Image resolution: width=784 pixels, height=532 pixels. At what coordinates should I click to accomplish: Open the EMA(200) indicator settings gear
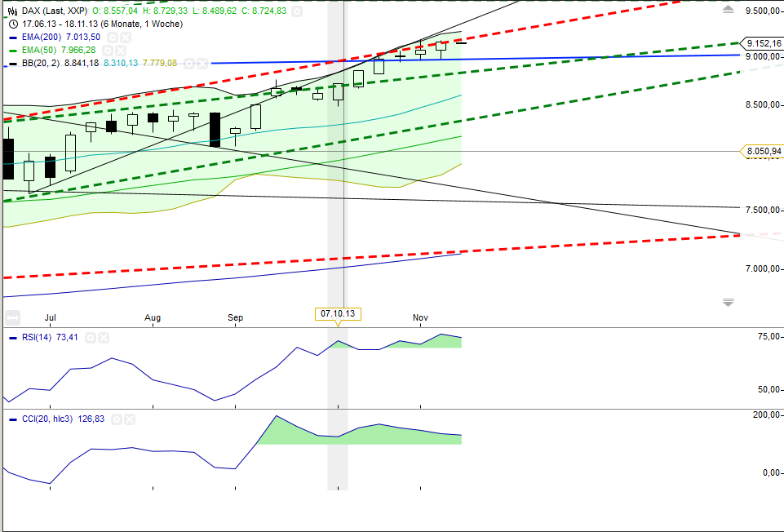click(113, 38)
